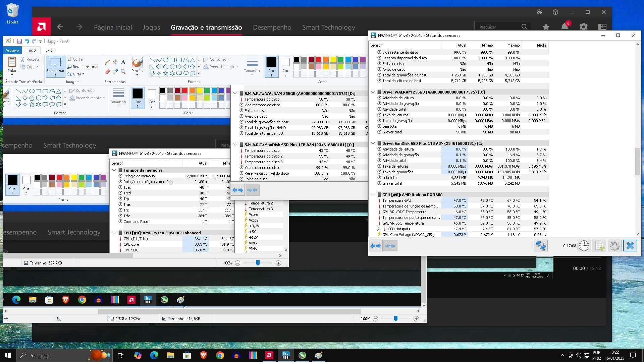This screenshot has width=644, height=362.
Task: Open Task View on the taskbar
Action: [x=121, y=355]
